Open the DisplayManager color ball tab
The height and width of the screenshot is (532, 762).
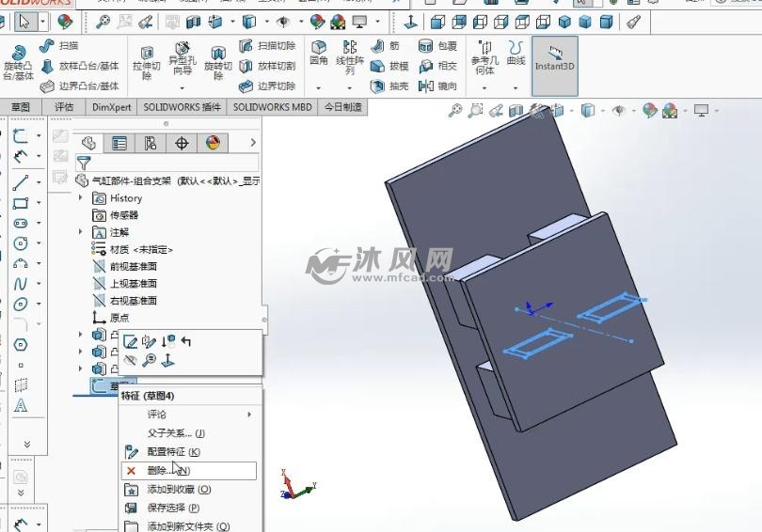213,143
